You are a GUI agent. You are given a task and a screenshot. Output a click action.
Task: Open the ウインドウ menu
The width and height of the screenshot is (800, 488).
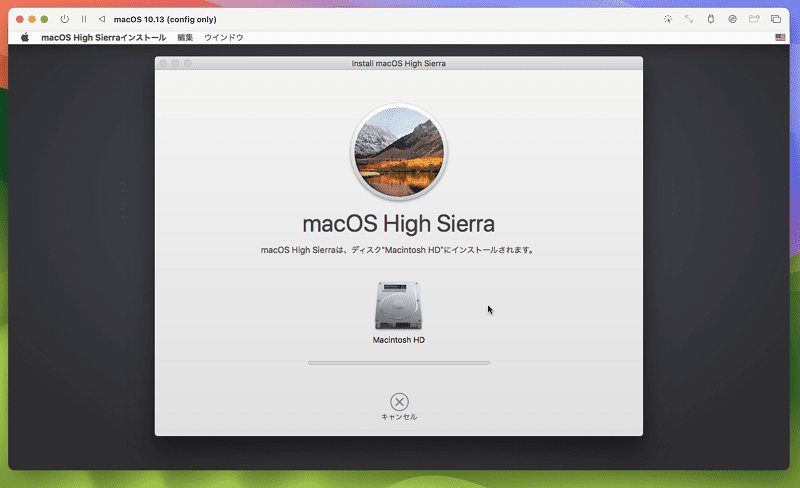pyautogui.click(x=223, y=37)
